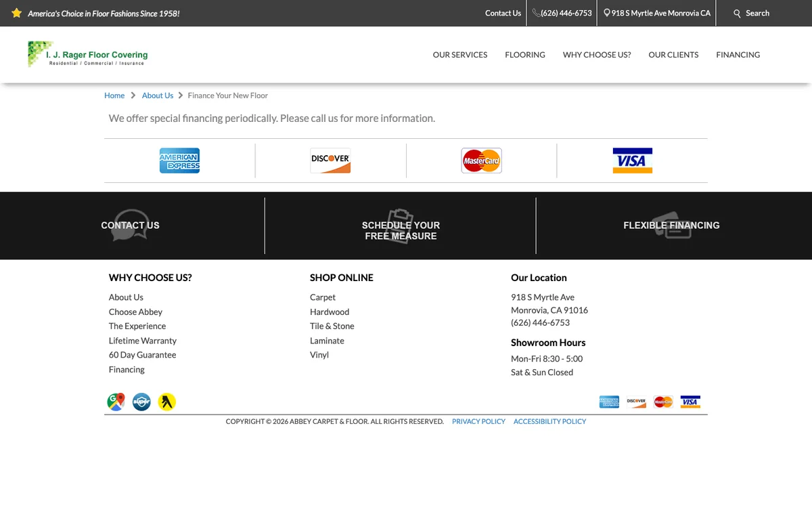Open the I. J. Rager Floor Covering logo
This screenshot has height=508, width=812.
click(87, 54)
